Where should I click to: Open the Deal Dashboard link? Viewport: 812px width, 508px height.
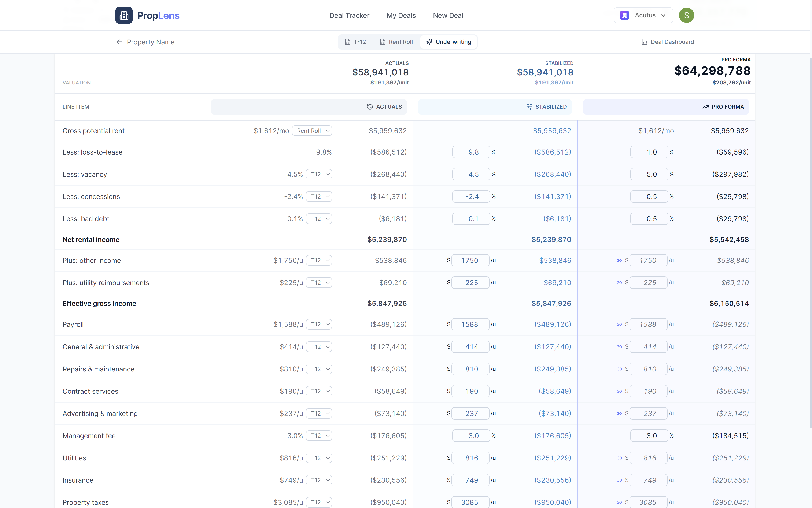[668, 42]
